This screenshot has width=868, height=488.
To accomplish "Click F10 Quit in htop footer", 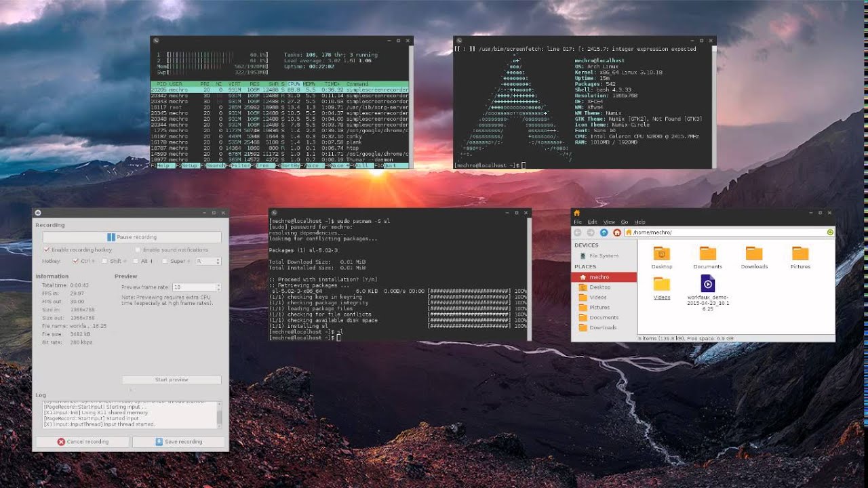I will click(x=392, y=165).
